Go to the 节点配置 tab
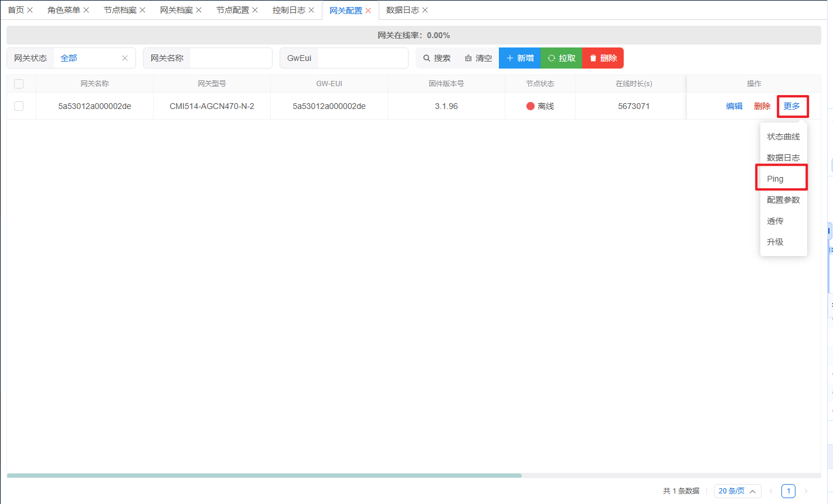The image size is (833, 504). [233, 10]
